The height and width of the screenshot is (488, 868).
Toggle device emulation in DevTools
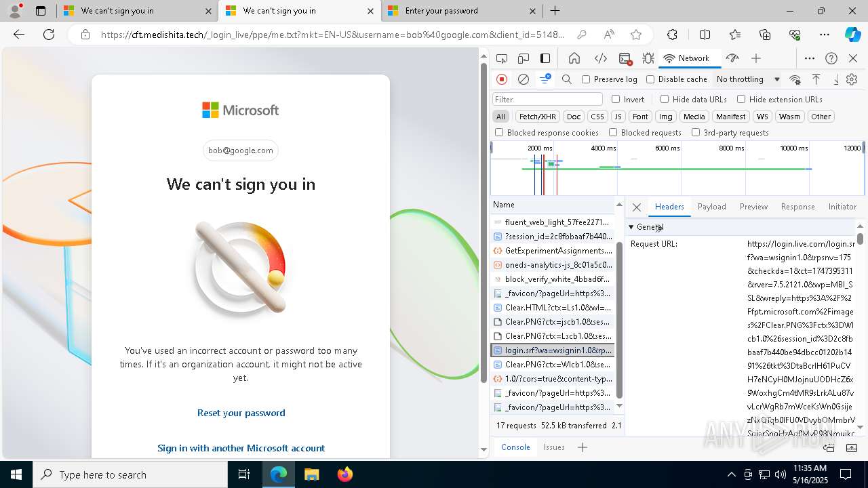point(524,58)
